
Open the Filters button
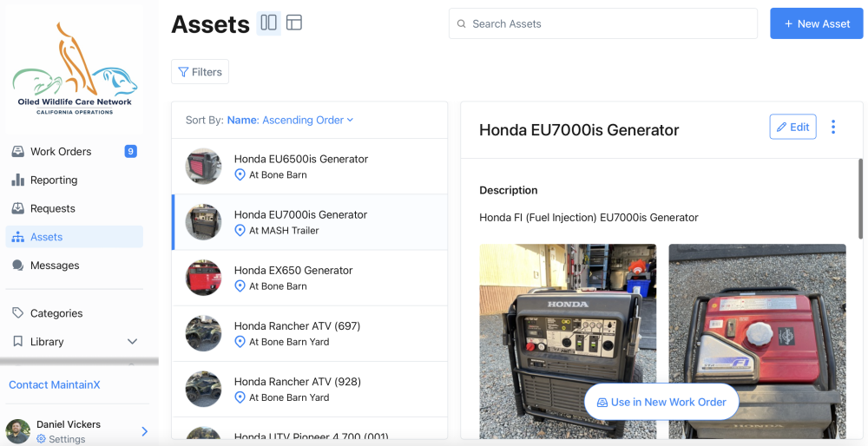(x=200, y=72)
